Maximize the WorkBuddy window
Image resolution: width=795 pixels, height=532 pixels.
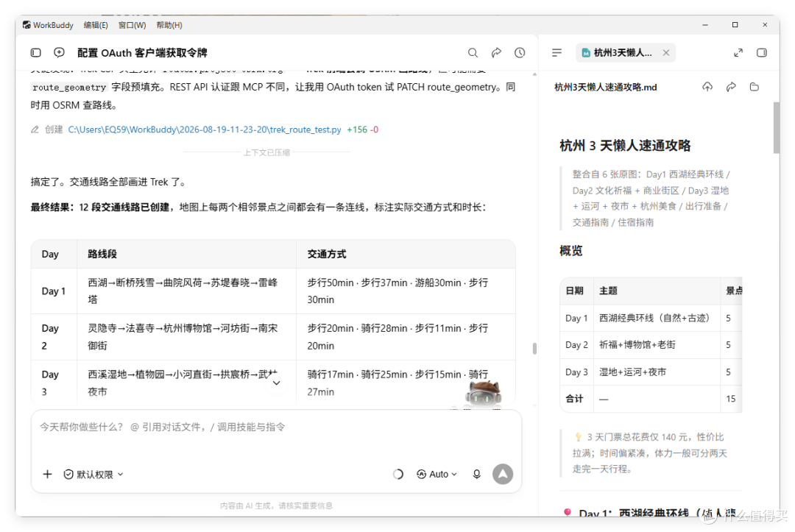pyautogui.click(x=735, y=25)
